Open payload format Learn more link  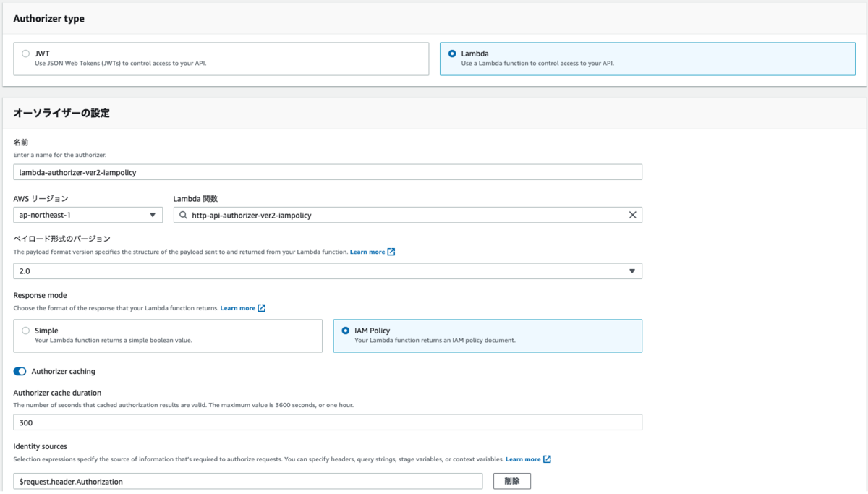(x=367, y=252)
